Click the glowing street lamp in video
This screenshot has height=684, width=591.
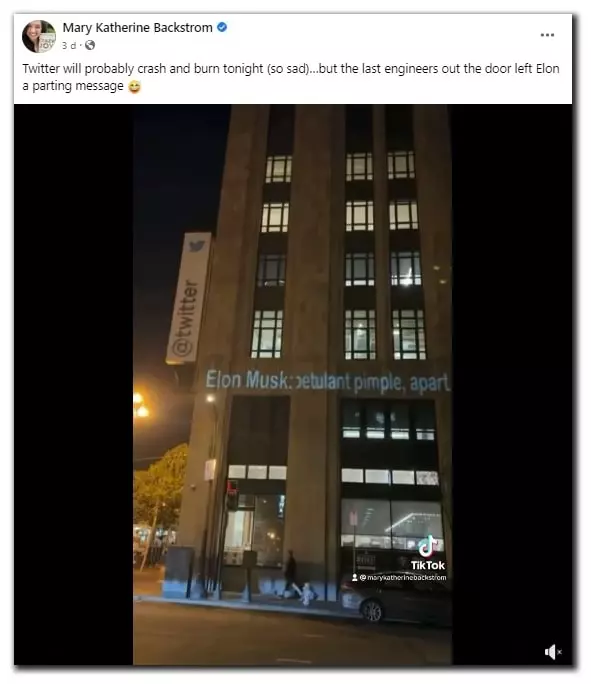click(x=140, y=404)
